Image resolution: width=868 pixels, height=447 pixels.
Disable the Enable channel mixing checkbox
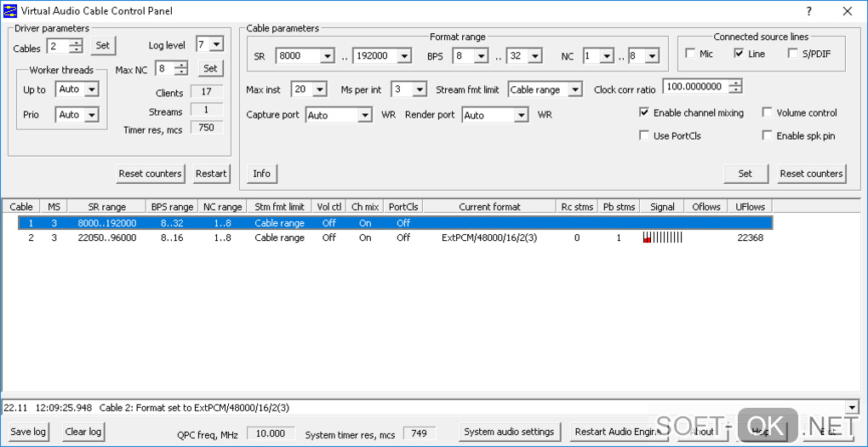(x=644, y=112)
